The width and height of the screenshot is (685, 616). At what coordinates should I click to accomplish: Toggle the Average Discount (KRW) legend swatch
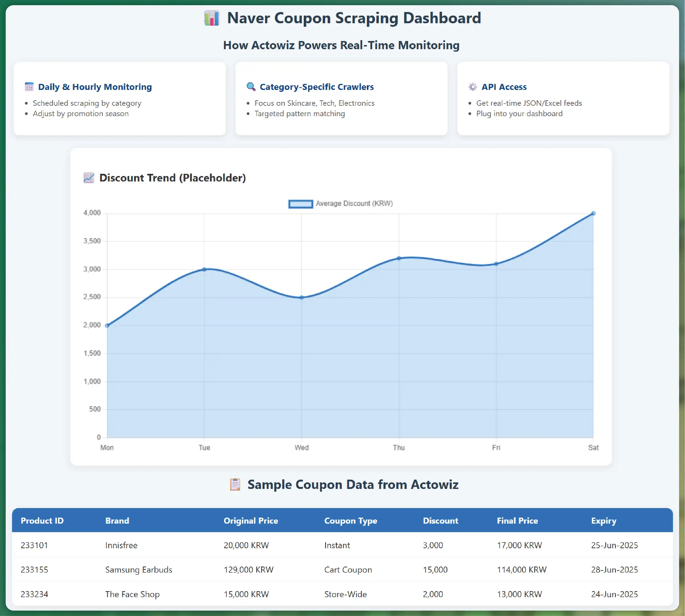coord(301,204)
